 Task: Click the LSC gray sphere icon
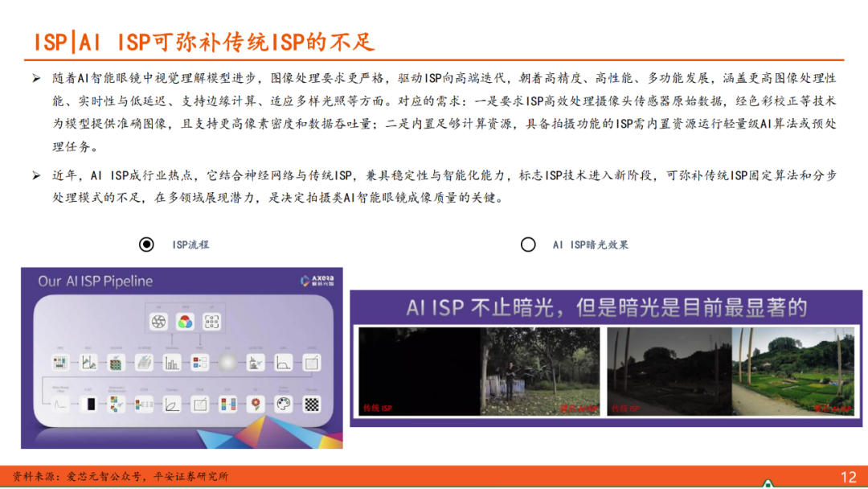click(x=227, y=363)
